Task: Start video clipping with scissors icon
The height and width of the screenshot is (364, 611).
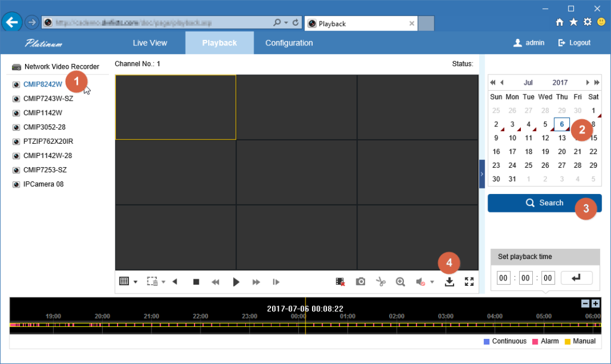Action: pos(381,282)
